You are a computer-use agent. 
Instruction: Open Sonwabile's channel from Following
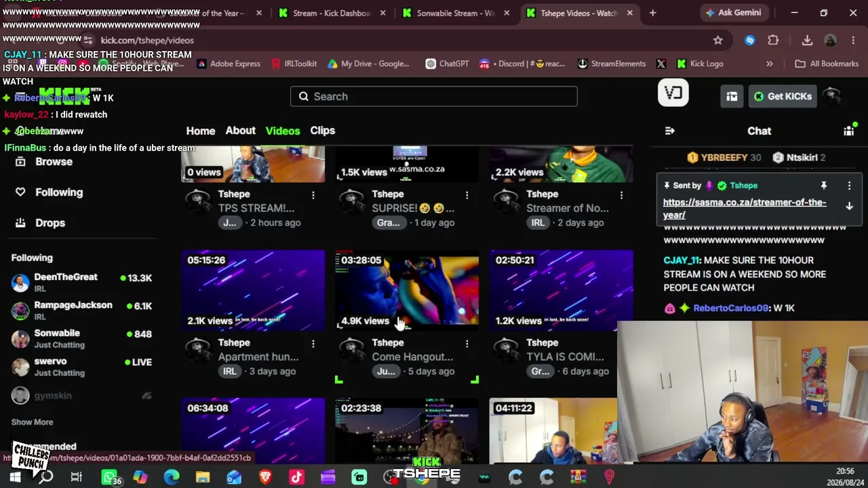pos(81,339)
